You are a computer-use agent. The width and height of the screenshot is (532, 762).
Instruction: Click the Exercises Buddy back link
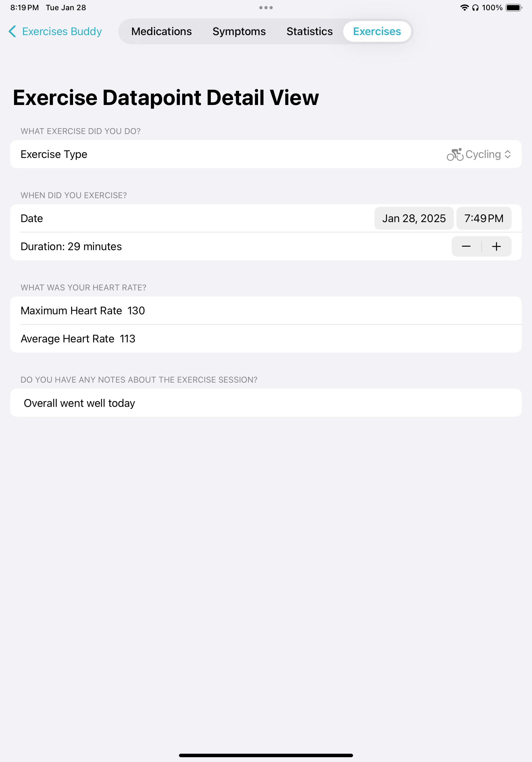(62, 32)
